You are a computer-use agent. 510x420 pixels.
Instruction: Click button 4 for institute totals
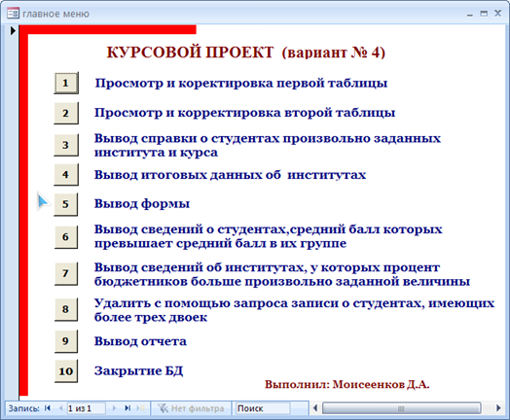[x=66, y=175]
